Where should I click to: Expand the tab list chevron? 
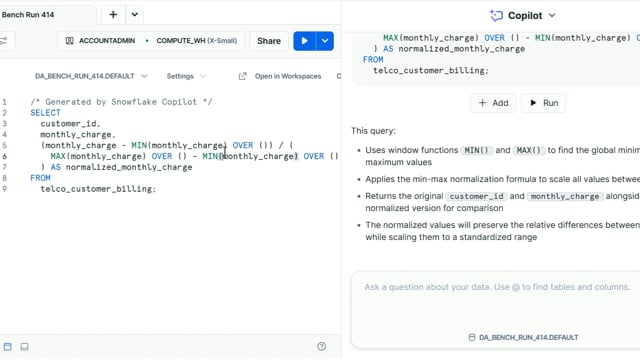[134, 15]
